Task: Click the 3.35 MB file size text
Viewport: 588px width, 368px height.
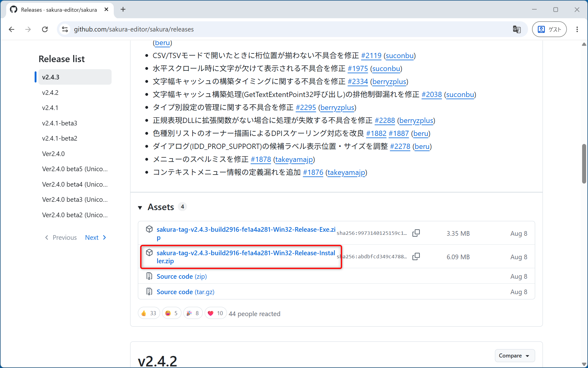Action: tap(458, 233)
